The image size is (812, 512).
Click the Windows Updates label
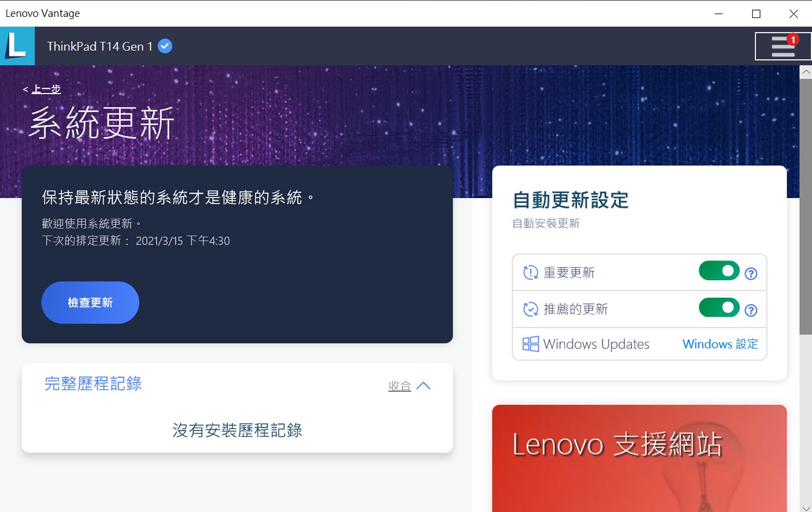click(597, 344)
